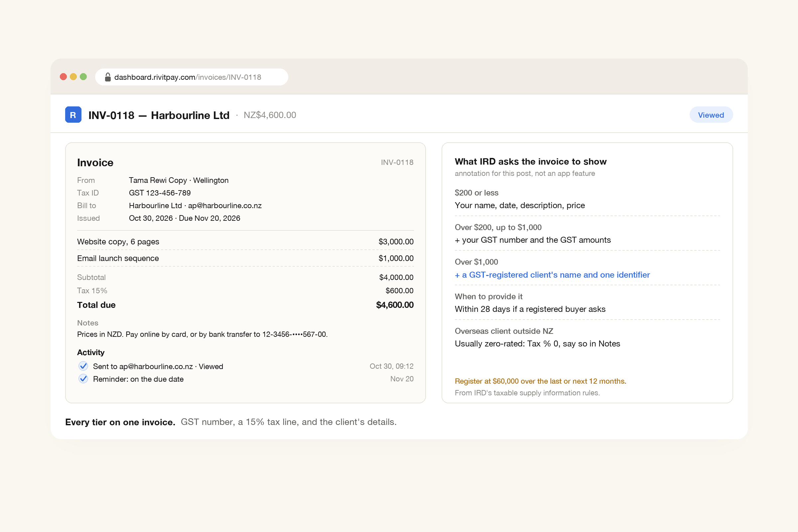Click Usually zero-rated: Tax % 0 text
Viewport: 798px width, 532px height.
pyautogui.click(x=537, y=344)
